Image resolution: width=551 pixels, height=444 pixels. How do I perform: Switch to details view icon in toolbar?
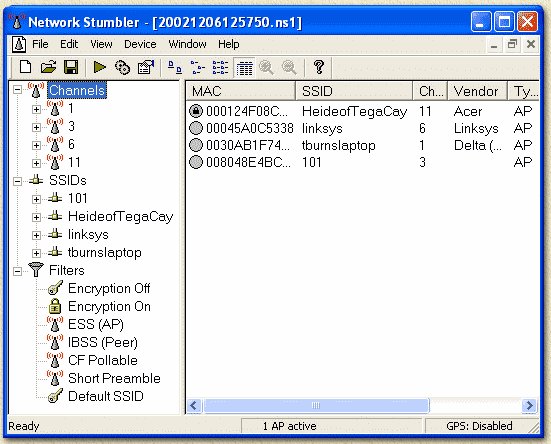click(x=244, y=67)
